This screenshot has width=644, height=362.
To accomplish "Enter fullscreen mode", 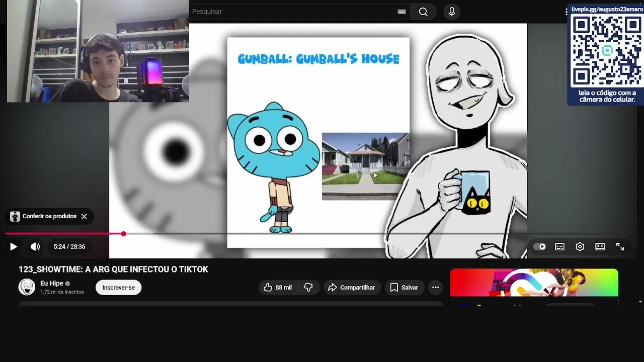I will point(620,247).
